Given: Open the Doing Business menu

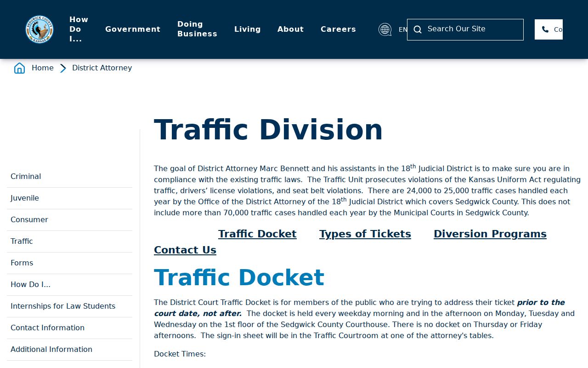Looking at the screenshot, I should (197, 29).
